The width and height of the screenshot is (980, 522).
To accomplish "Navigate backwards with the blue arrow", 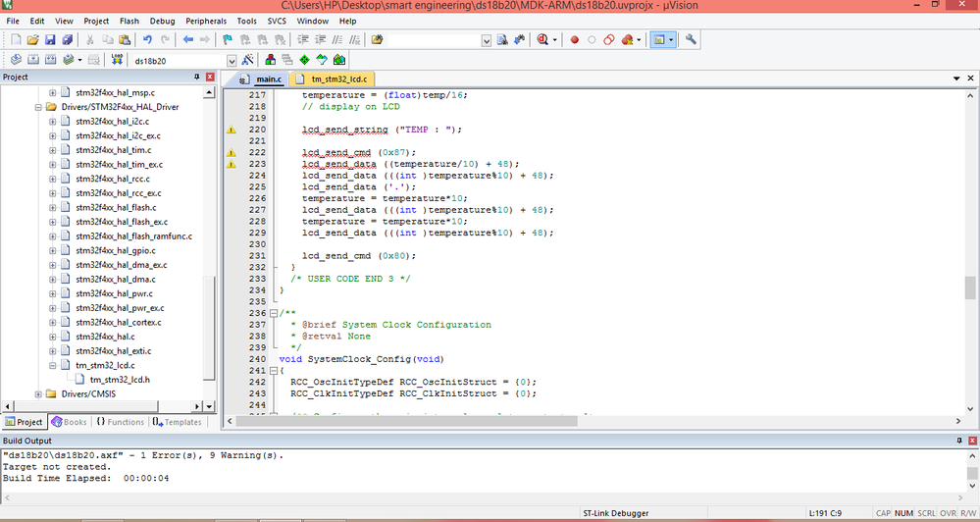I will coord(187,39).
